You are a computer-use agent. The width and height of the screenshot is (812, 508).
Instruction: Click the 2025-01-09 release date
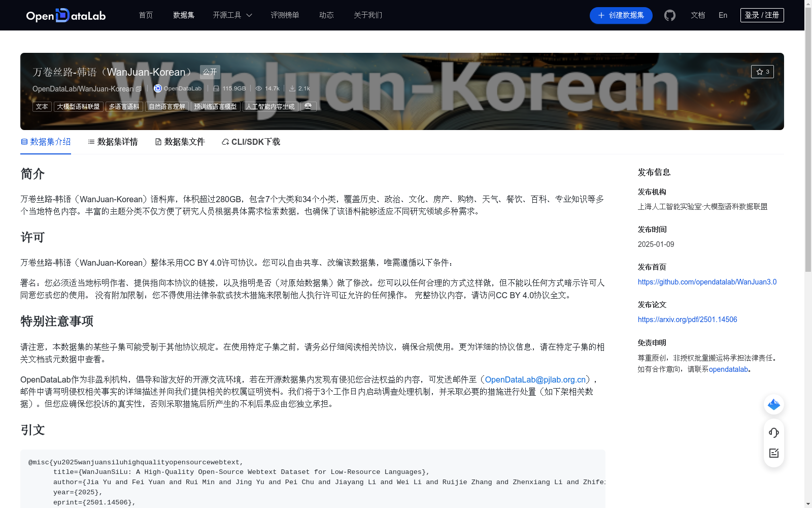(656, 244)
